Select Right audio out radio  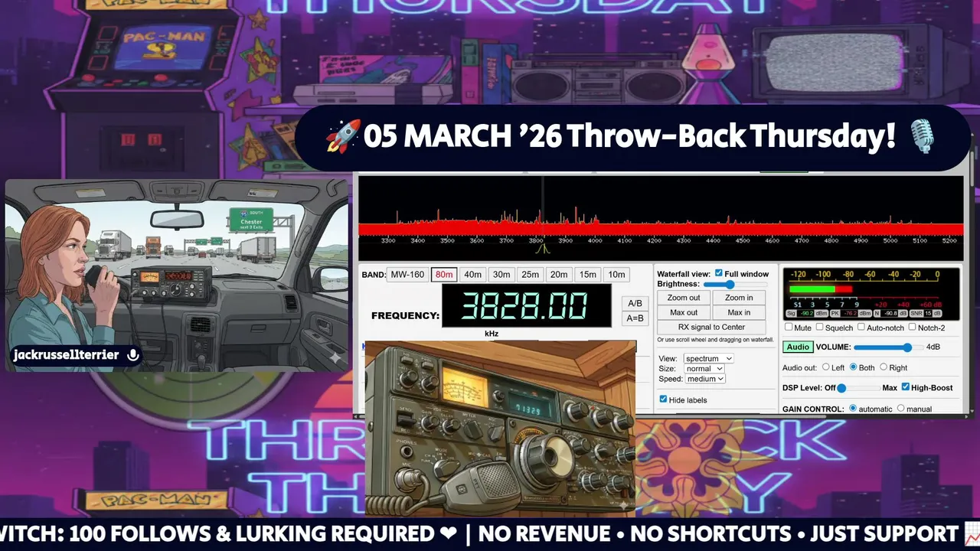tap(884, 367)
